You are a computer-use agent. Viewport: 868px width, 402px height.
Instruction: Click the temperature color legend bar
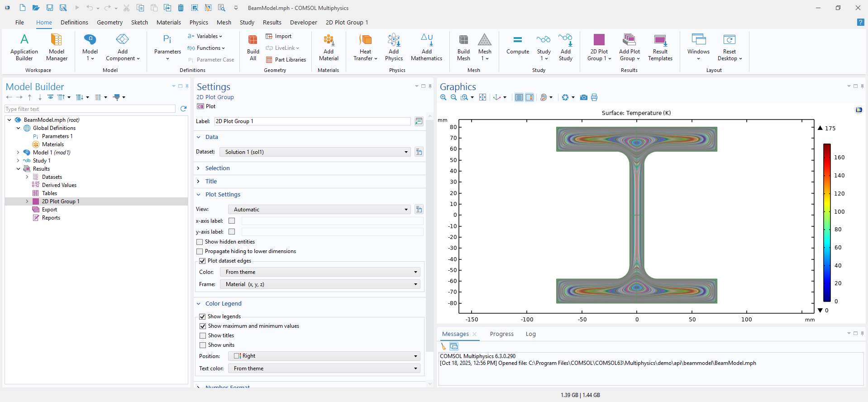827,222
